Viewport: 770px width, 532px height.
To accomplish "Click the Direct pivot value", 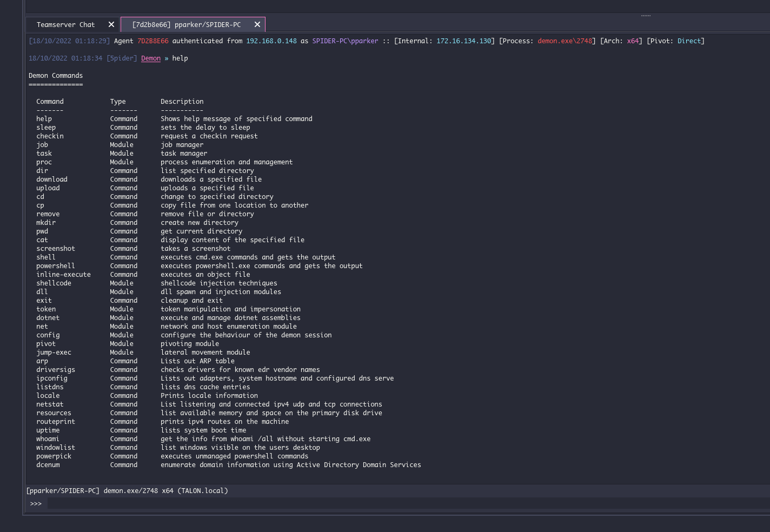I will pos(689,41).
